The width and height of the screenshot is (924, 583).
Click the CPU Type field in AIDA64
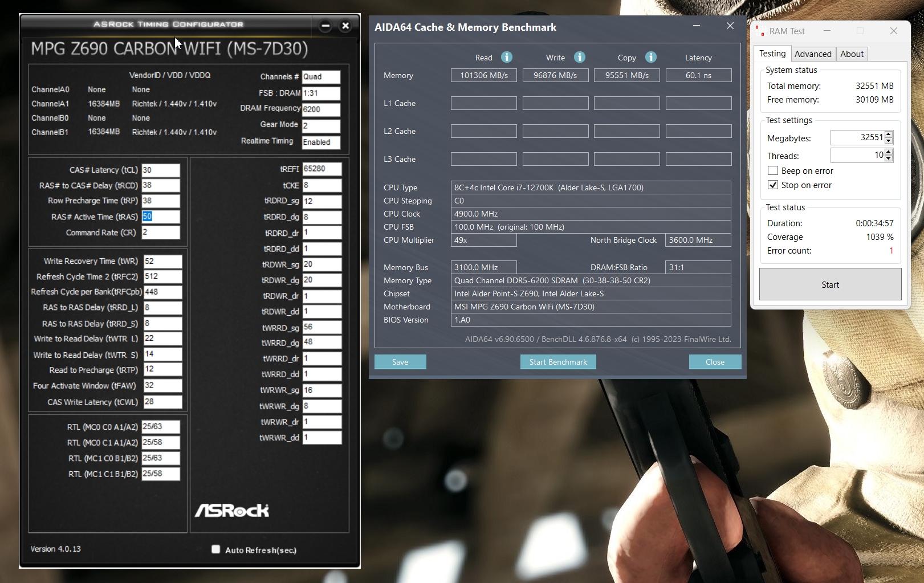[x=591, y=187]
